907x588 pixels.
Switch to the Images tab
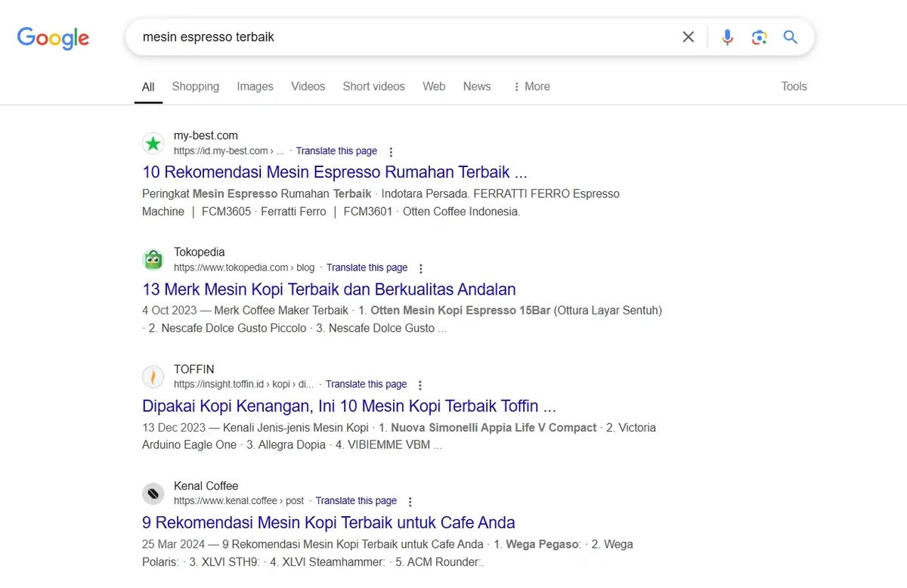pos(255,87)
